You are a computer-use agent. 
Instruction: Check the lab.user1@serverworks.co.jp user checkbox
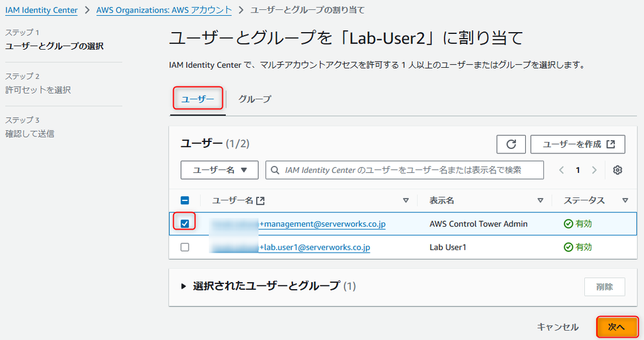point(185,247)
